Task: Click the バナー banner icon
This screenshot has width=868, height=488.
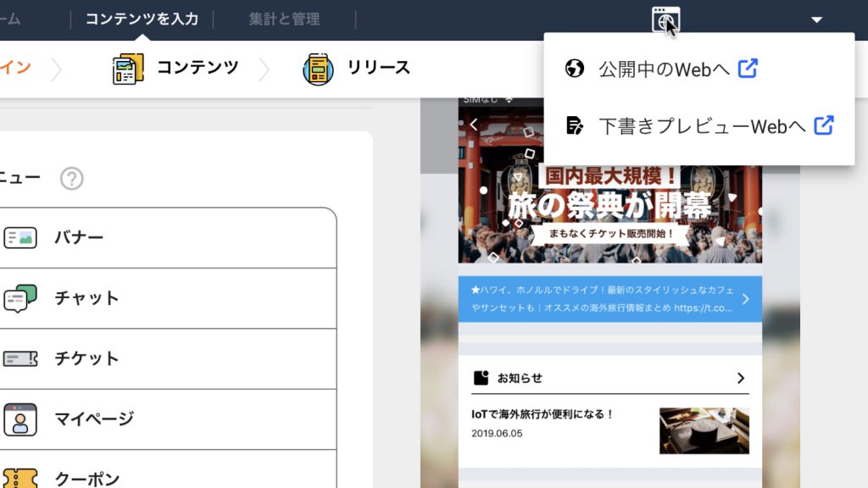Action: [x=20, y=238]
